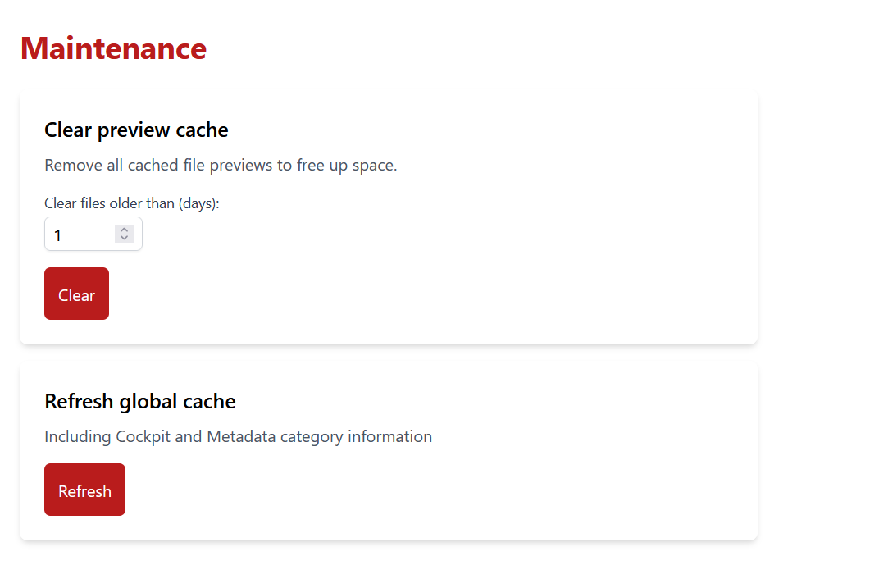The image size is (879, 588).
Task: Click the 'Including Cockpit and Metadata' description text
Action: point(238,436)
